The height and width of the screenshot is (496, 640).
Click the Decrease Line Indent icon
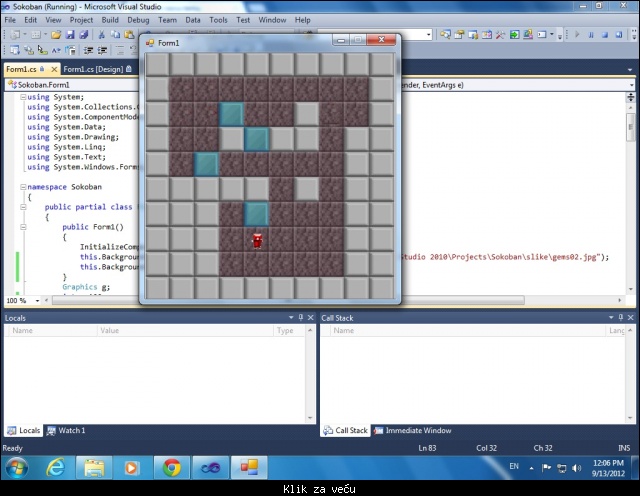coord(88,50)
